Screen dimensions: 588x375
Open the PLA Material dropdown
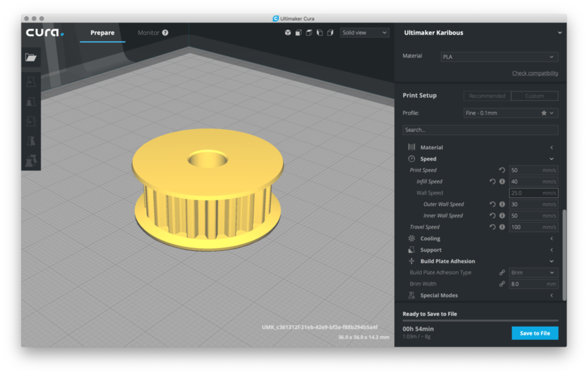coord(499,56)
